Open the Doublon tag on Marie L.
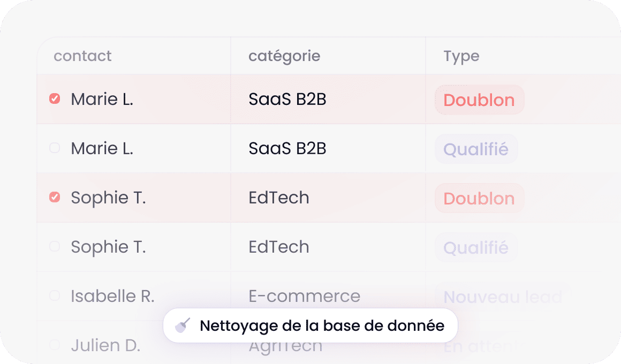The image size is (621, 364). (479, 100)
